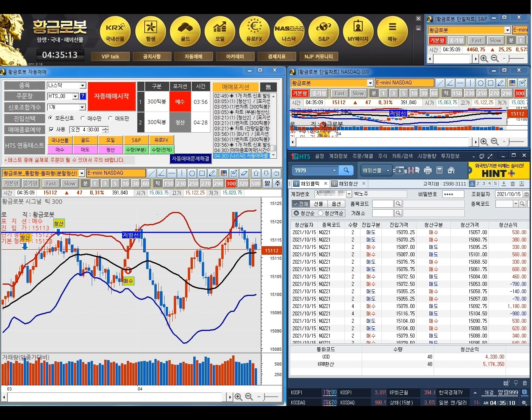
Task: Click the 공지사항 button
Action: coord(152,57)
